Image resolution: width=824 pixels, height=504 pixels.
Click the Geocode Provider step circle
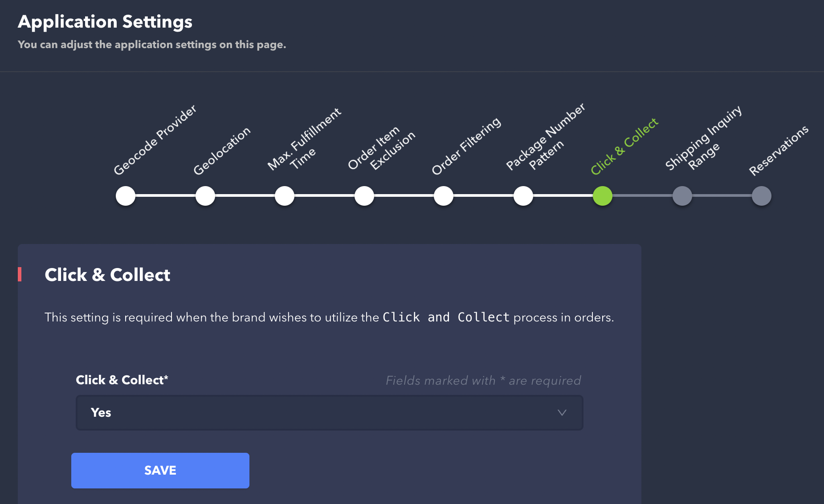click(x=126, y=196)
